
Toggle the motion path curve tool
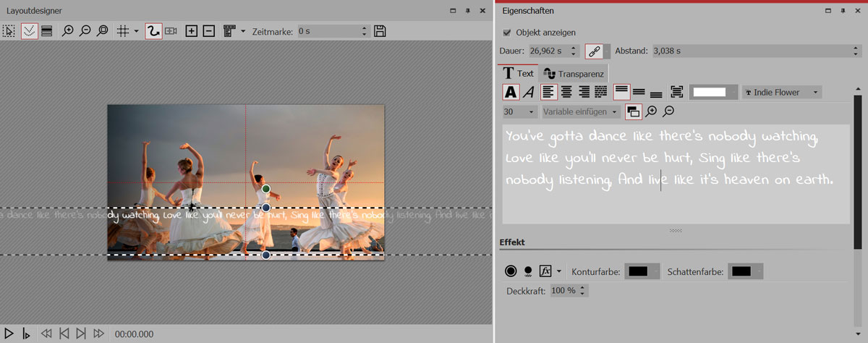click(153, 31)
